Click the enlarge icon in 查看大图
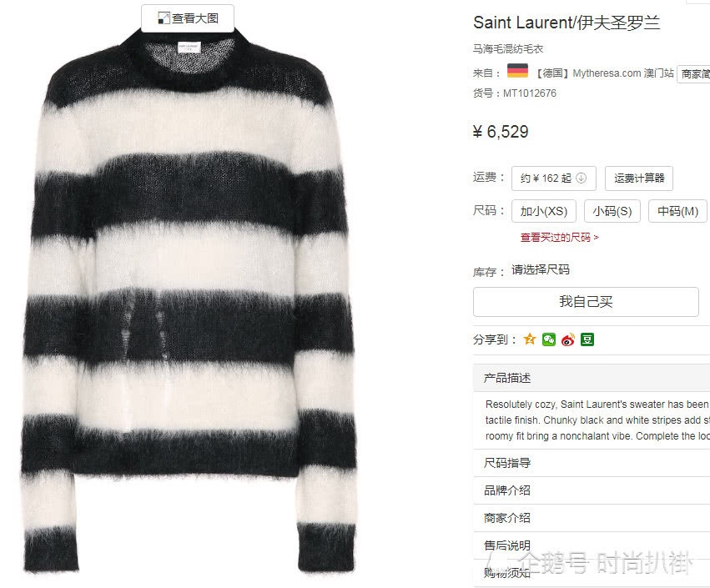 click(164, 18)
